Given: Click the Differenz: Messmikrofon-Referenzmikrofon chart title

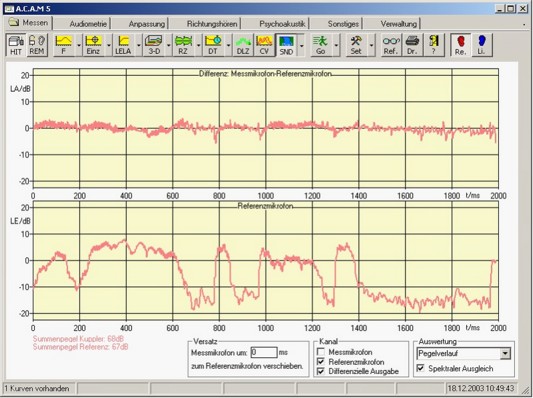Looking at the screenshot, I should click(x=265, y=73).
